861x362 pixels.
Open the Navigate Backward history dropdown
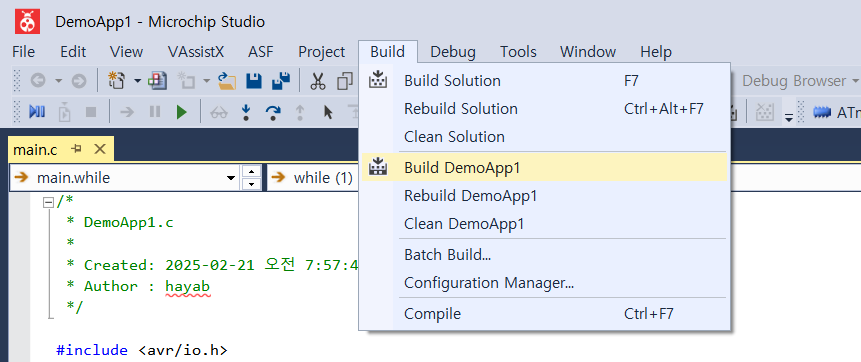(58, 81)
